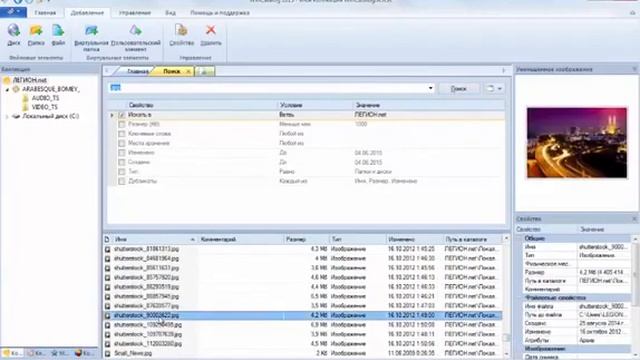Click the file list scrollbar up arrow
The height and width of the screenshot is (360, 640).
click(506, 238)
